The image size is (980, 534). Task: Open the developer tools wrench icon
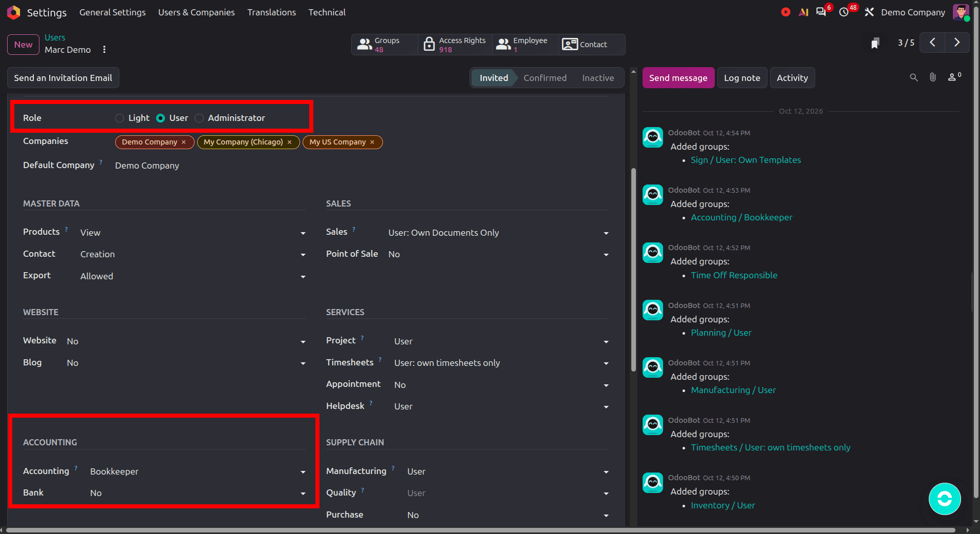pyautogui.click(x=869, y=12)
